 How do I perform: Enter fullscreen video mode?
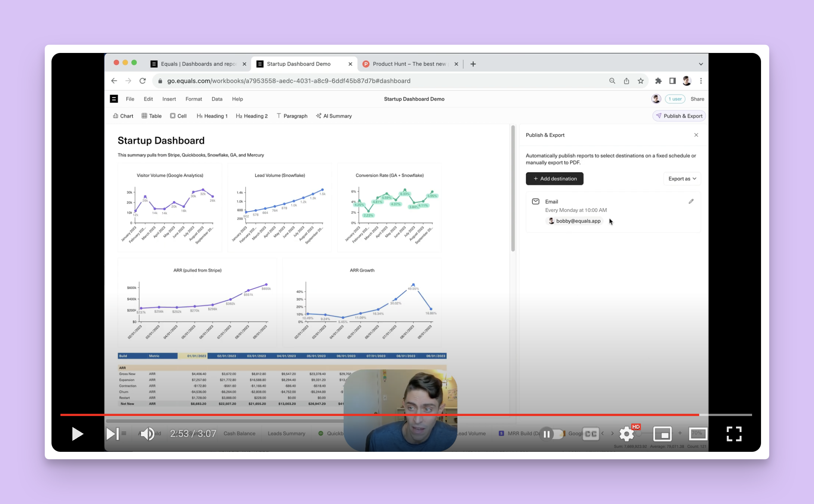point(734,434)
